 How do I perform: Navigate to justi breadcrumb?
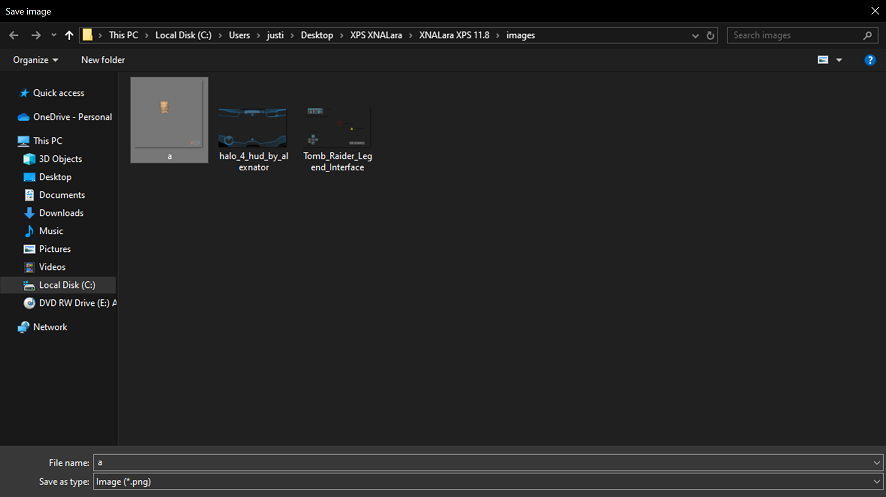pyautogui.click(x=275, y=35)
